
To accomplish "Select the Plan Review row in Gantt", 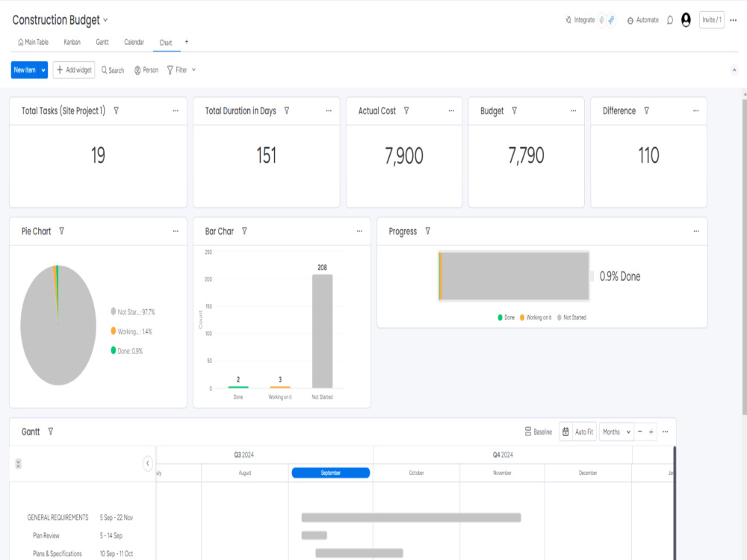I will click(82, 535).
